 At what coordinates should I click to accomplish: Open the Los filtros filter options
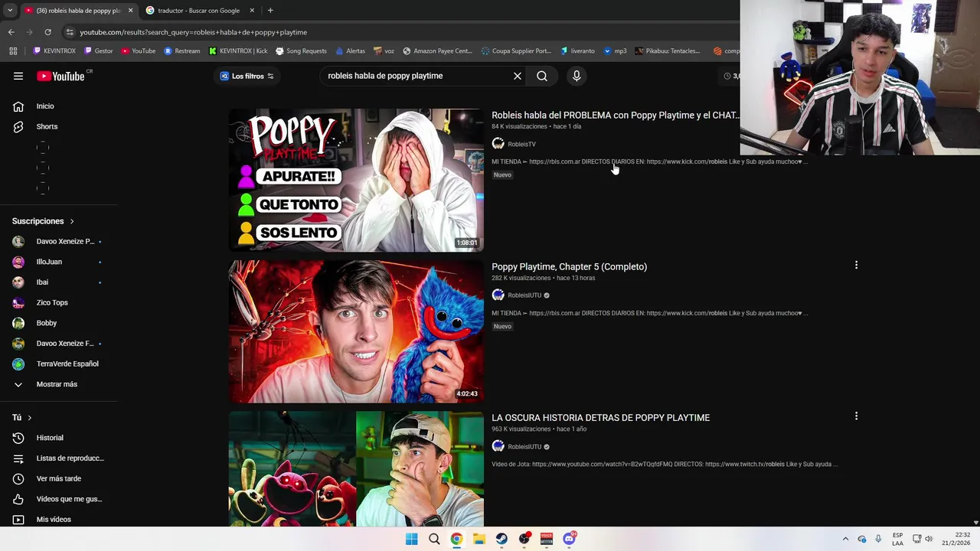[x=247, y=76]
